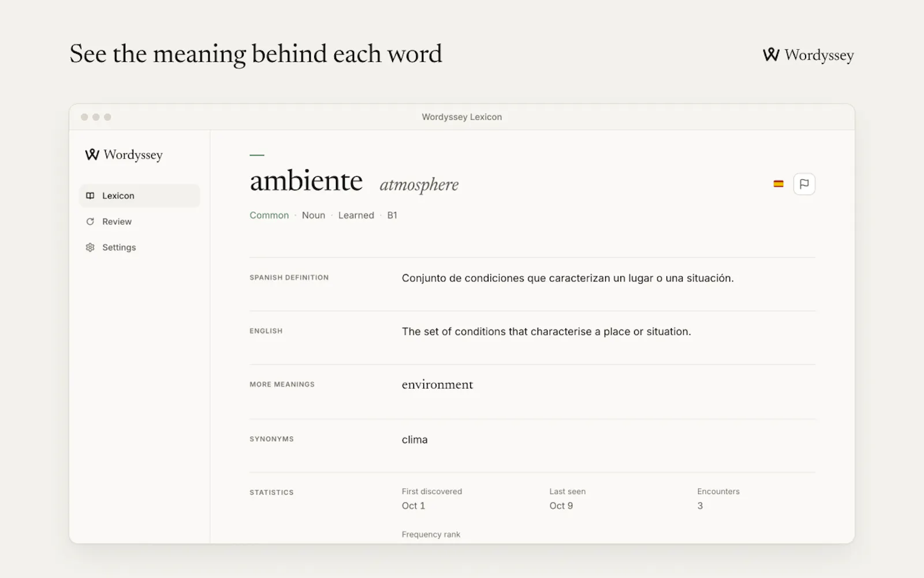Click the 'SPANISH DEFINITION' label

tap(289, 277)
